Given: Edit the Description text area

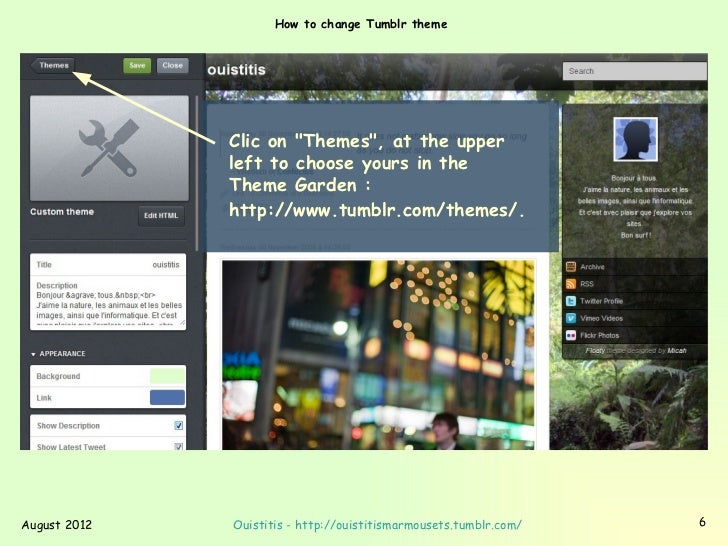Looking at the screenshot, I should pos(108,303).
